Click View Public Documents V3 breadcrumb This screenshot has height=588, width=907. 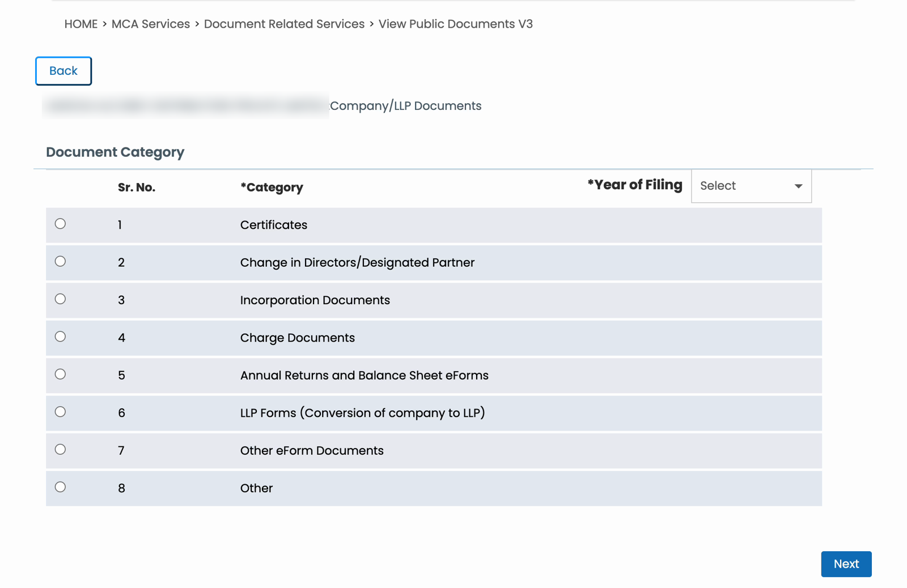[456, 24]
